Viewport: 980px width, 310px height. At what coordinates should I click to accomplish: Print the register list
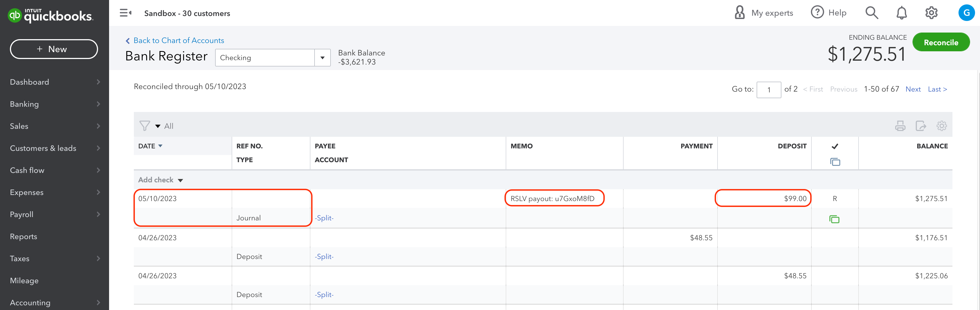tap(900, 126)
